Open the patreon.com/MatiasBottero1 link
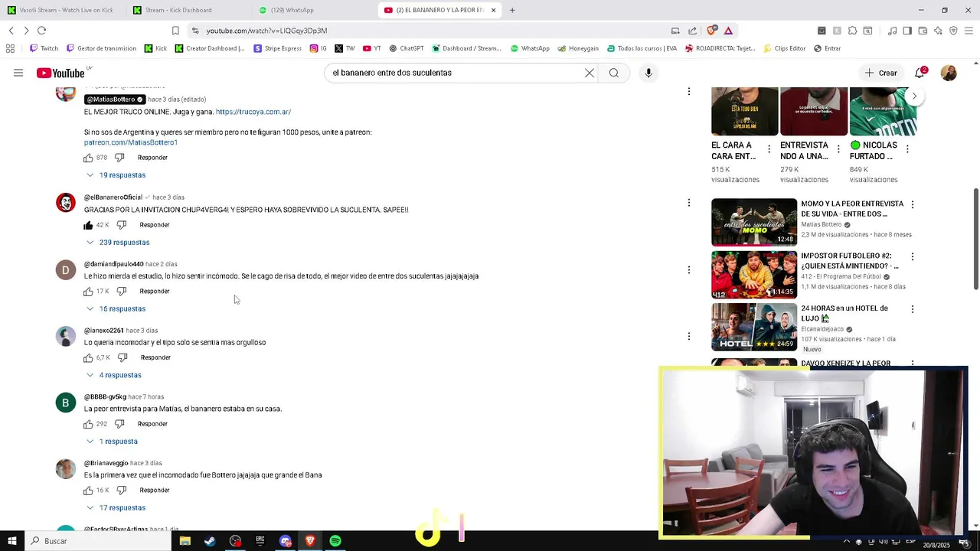The image size is (980, 551). coord(131,142)
